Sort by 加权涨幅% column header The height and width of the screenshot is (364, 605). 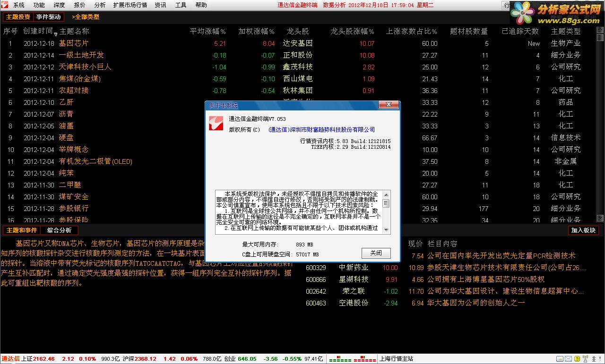point(256,32)
